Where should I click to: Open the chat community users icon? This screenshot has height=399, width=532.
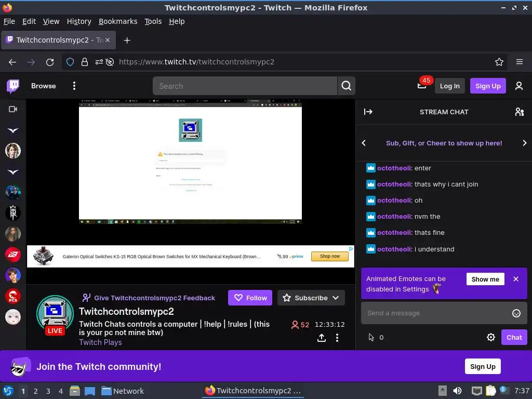point(520,112)
